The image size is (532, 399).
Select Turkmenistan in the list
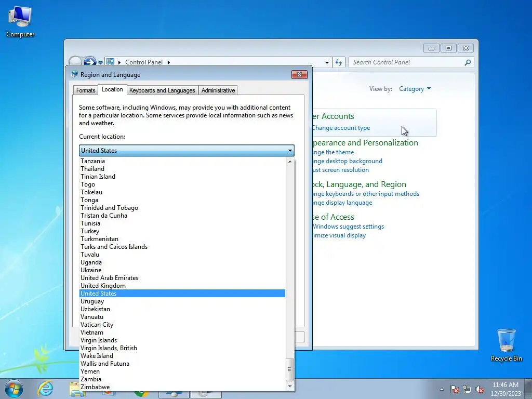click(x=182, y=239)
